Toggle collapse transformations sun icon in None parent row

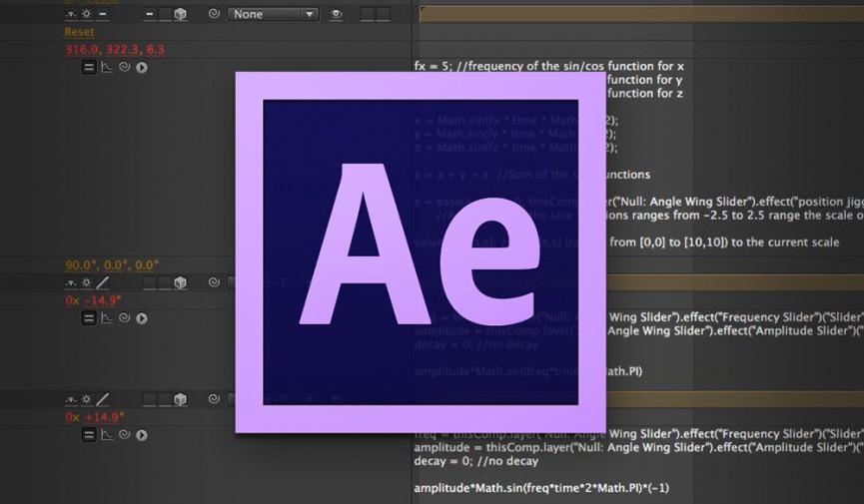coord(87,14)
